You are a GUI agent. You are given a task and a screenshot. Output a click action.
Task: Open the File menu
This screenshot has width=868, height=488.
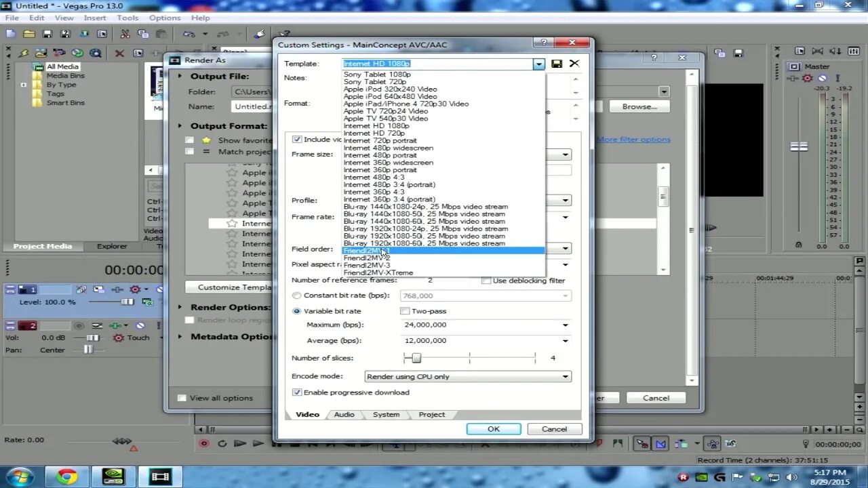point(12,18)
